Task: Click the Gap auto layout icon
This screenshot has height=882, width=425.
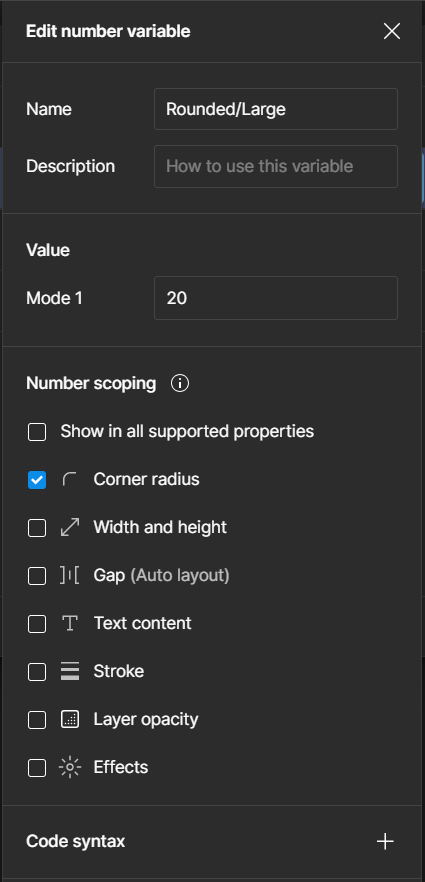Action: point(70,575)
